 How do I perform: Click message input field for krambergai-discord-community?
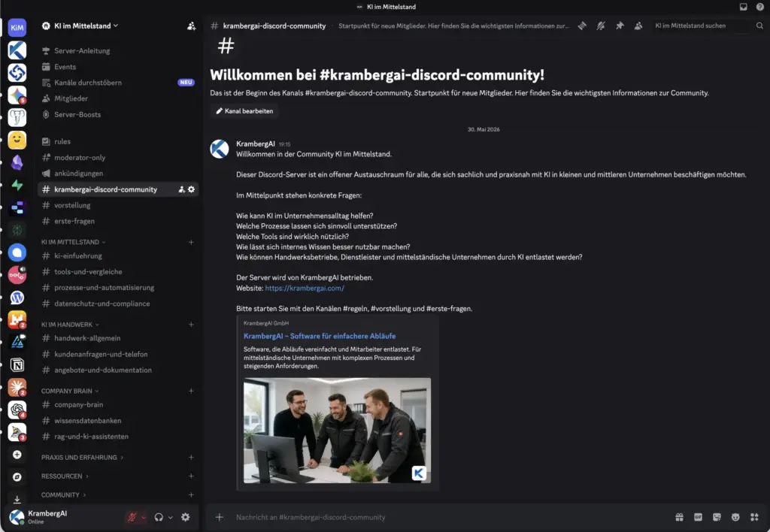pos(450,517)
